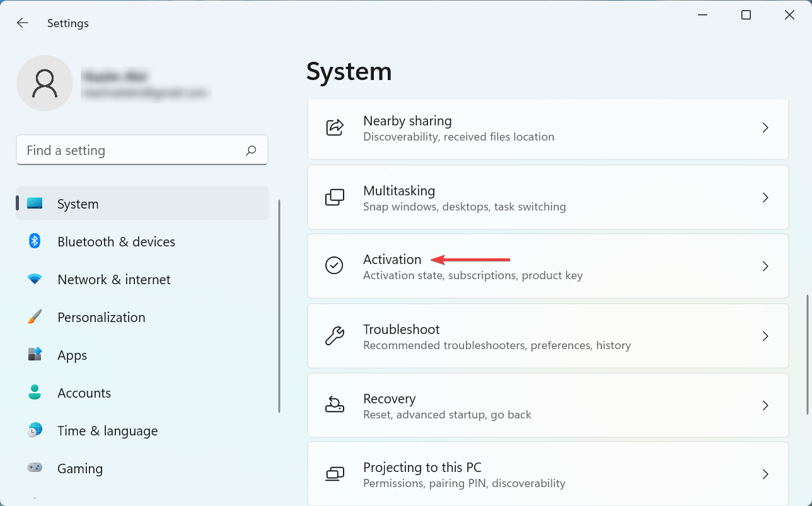Click the Recovery icon
The width and height of the screenshot is (812, 506).
pos(335,405)
